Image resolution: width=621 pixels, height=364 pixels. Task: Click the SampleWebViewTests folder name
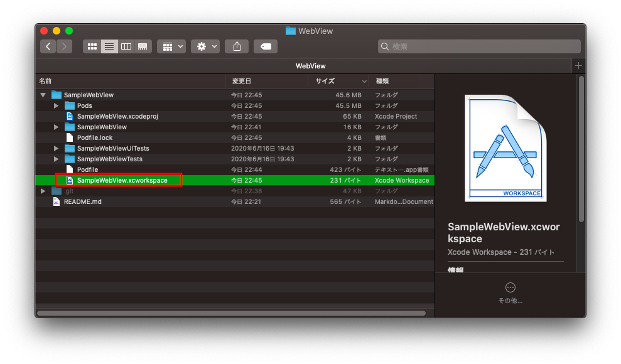coord(110,159)
